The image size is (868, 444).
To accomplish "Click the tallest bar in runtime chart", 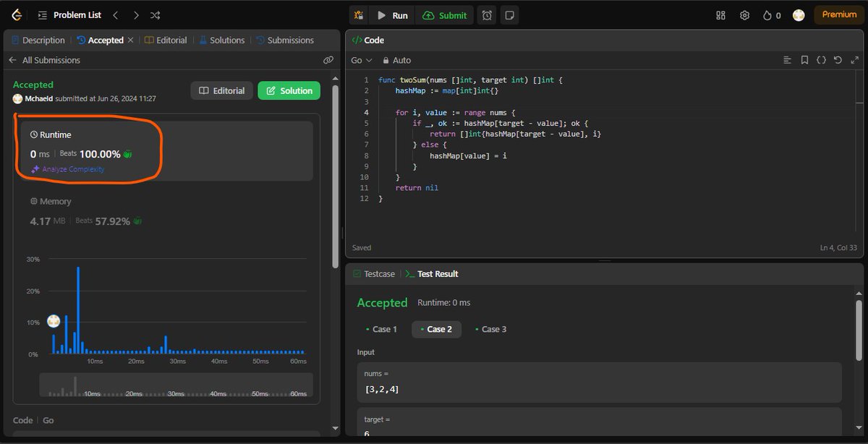I will click(x=78, y=310).
